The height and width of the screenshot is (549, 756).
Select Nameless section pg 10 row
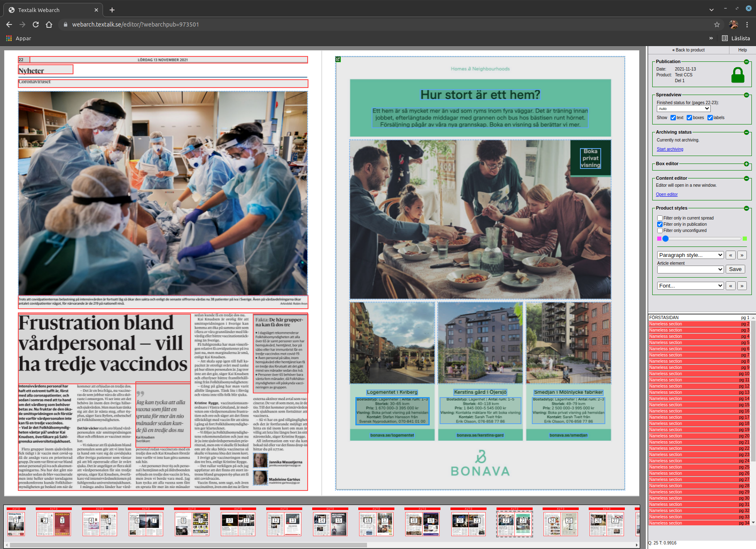pyautogui.click(x=699, y=374)
